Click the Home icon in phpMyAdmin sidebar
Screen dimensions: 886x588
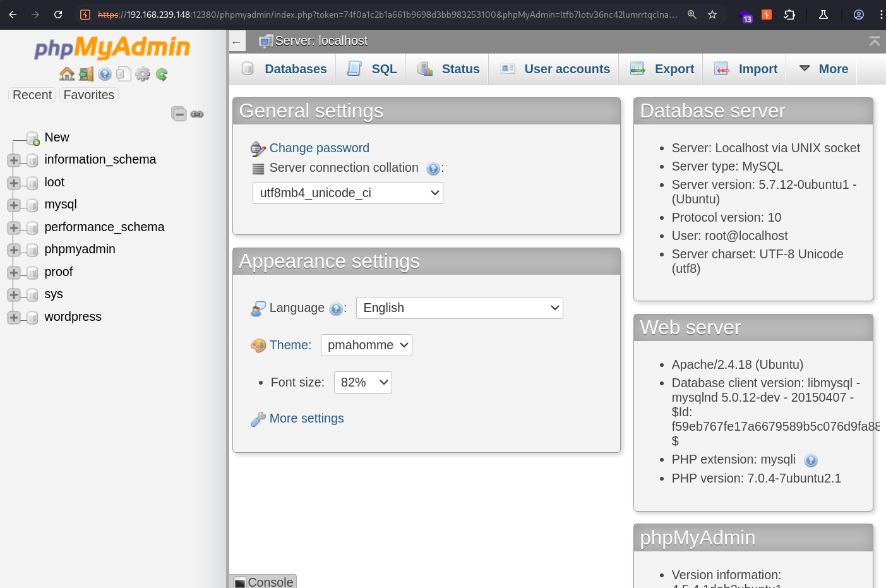pos(67,75)
